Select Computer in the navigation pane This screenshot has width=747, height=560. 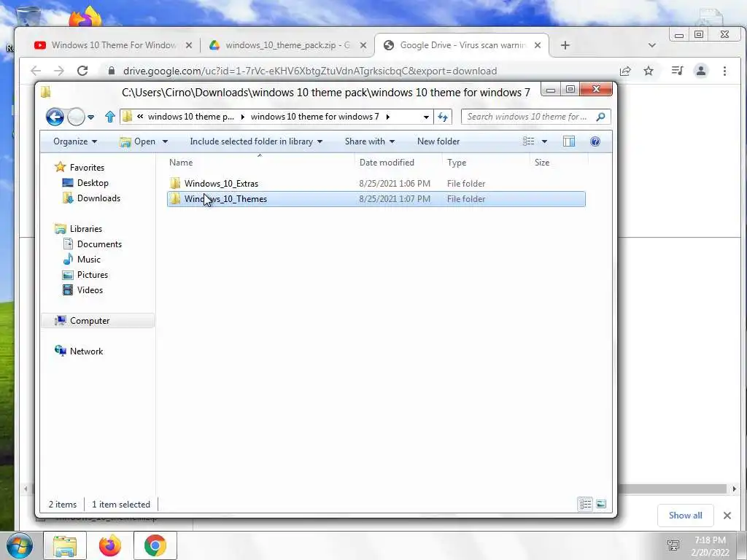[98, 321]
